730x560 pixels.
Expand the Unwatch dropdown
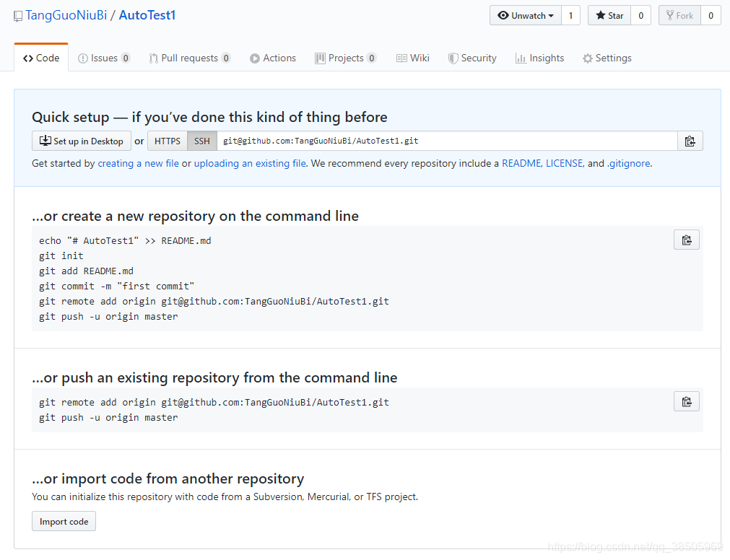[x=526, y=15]
